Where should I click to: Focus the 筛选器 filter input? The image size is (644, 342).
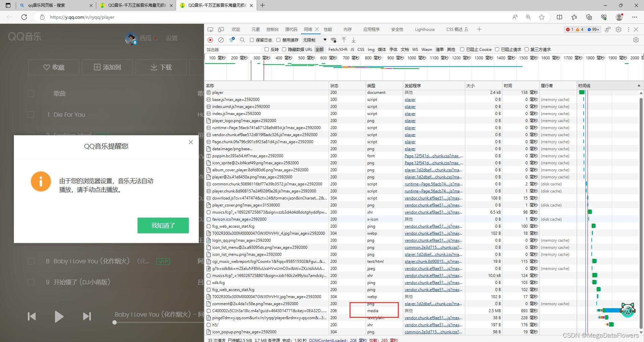(x=233, y=49)
